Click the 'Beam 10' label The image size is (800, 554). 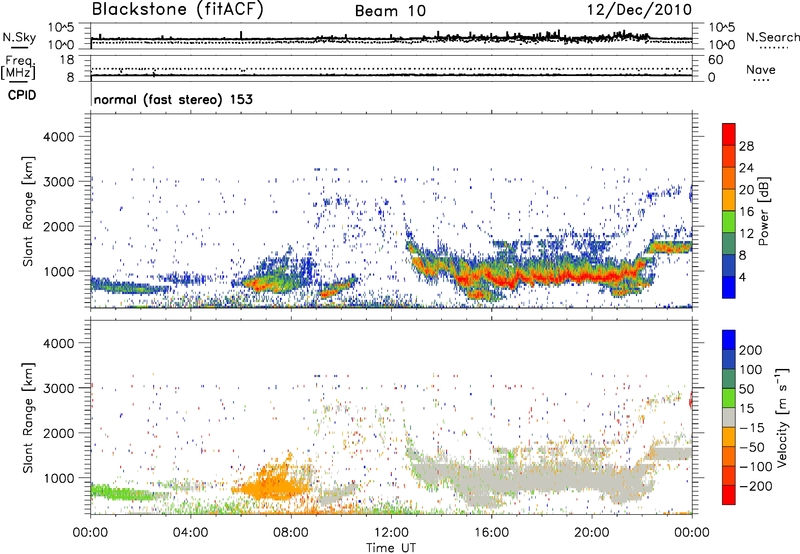(390, 11)
